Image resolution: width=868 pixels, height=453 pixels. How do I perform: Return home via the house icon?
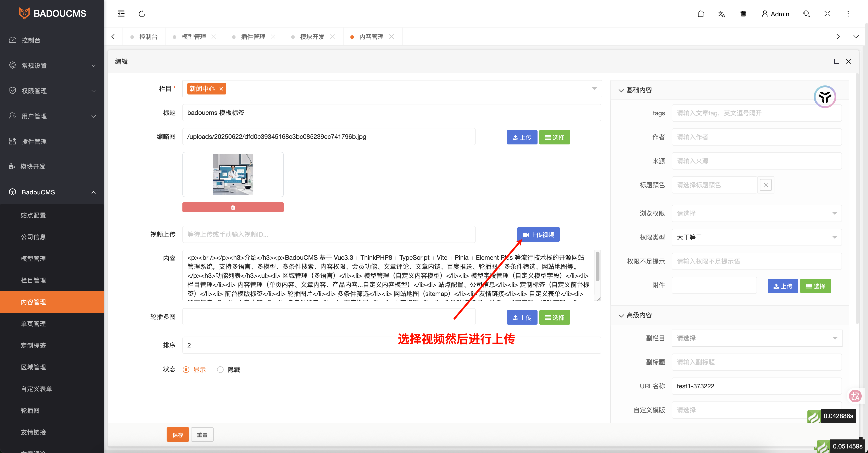click(x=701, y=14)
